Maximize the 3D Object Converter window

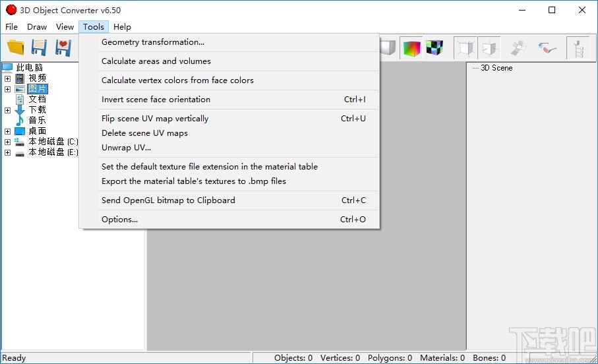(552, 10)
